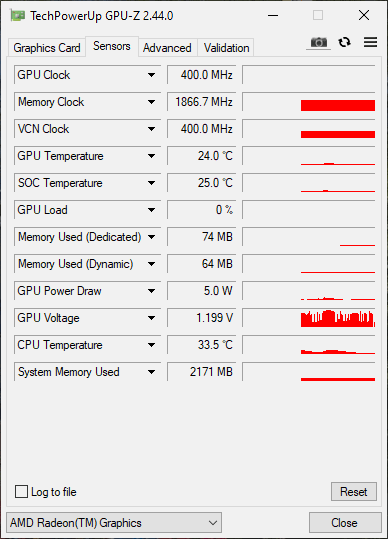Open the Memory Clock dropdown arrow

[x=151, y=102]
